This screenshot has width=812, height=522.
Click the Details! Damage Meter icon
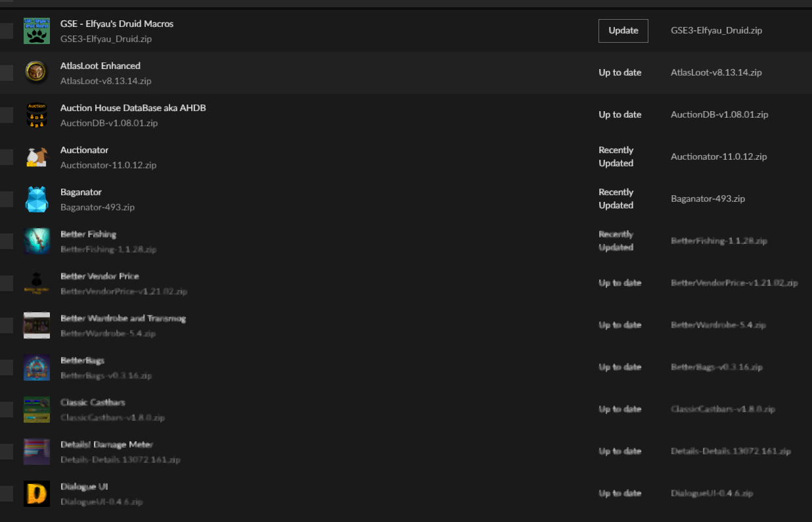[37, 452]
